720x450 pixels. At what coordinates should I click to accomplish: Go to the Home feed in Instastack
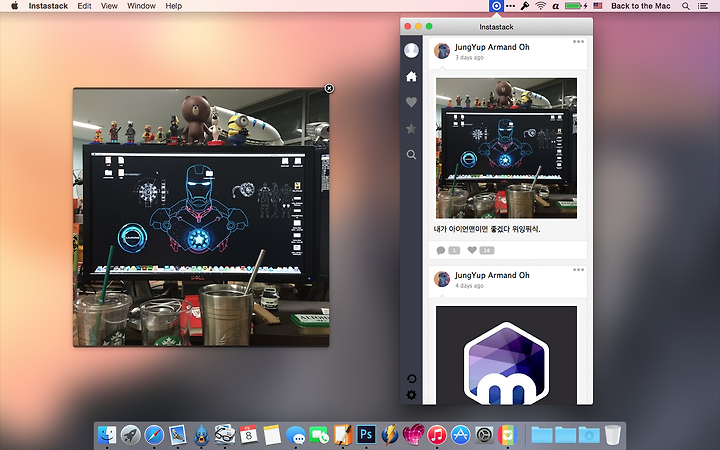click(411, 76)
